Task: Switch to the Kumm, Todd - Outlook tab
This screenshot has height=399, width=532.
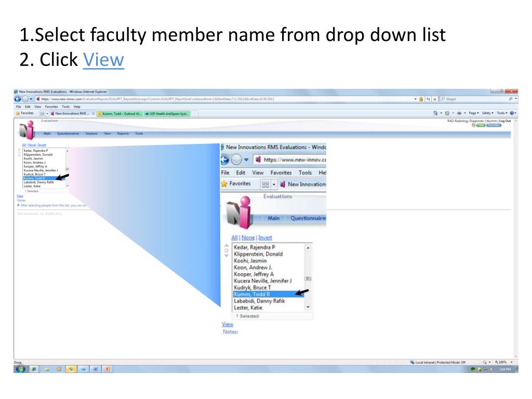Action: pyautogui.click(x=120, y=114)
